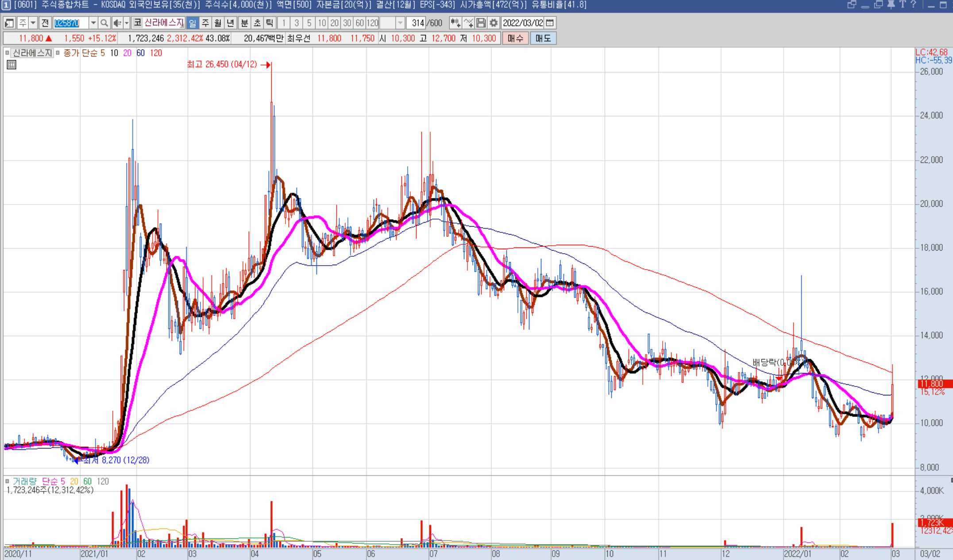Choose the 120 interval toolbar button

373,23
